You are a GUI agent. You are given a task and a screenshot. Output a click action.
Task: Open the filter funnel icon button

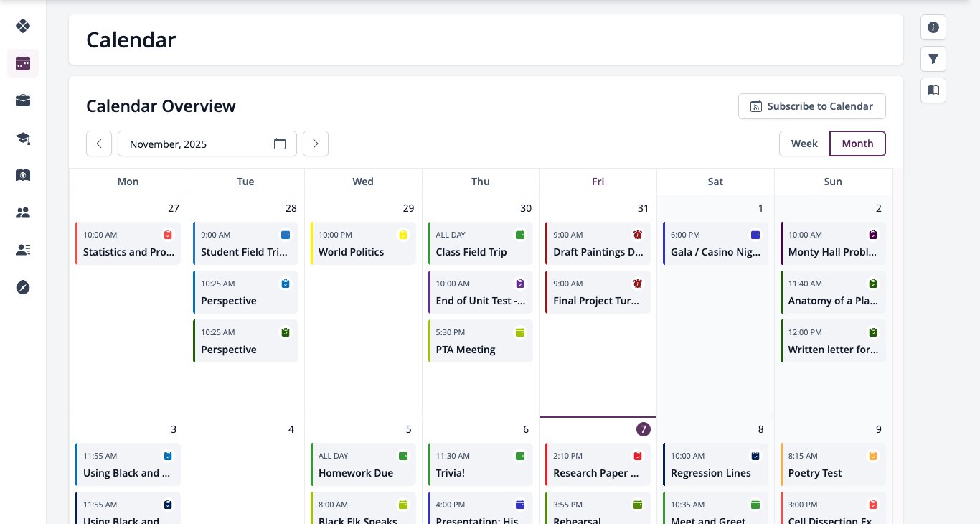click(x=933, y=59)
